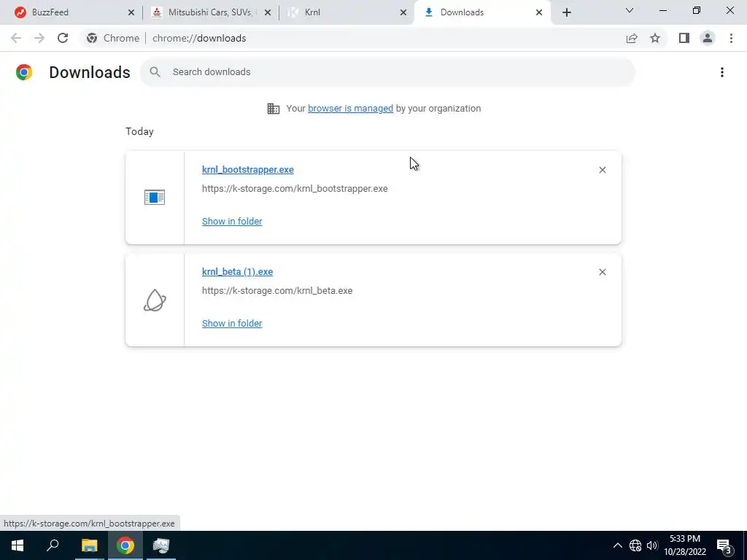
Task: Open a new browser tab
Action: point(566,13)
